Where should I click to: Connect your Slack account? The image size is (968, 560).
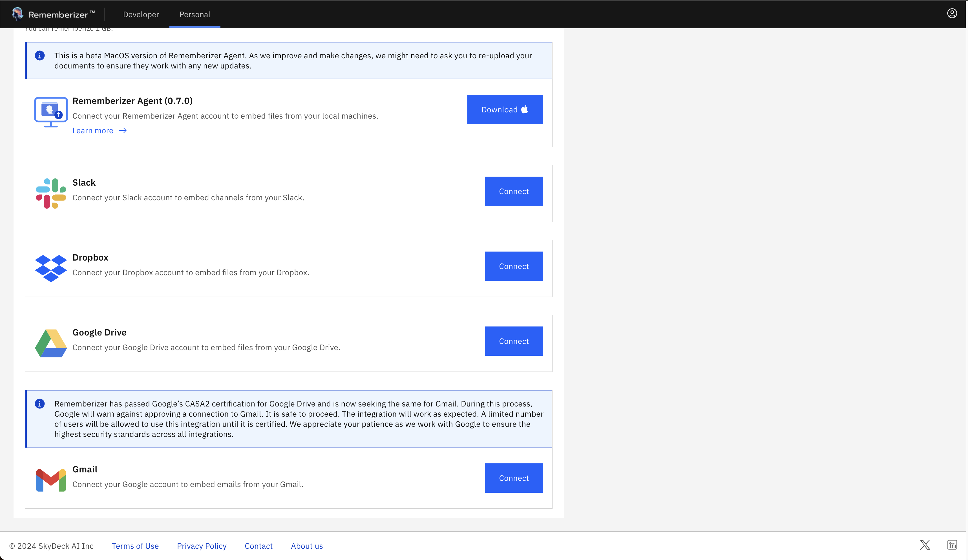pyautogui.click(x=514, y=191)
